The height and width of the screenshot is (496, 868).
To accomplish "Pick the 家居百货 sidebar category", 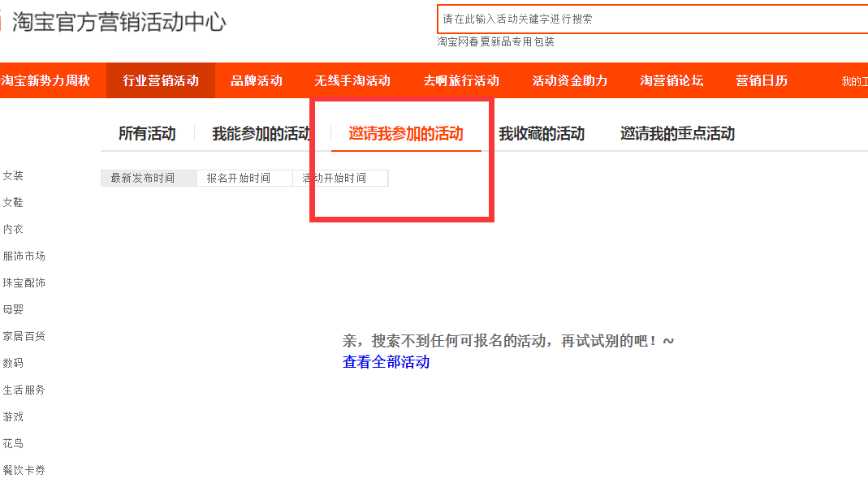I will tap(24, 336).
